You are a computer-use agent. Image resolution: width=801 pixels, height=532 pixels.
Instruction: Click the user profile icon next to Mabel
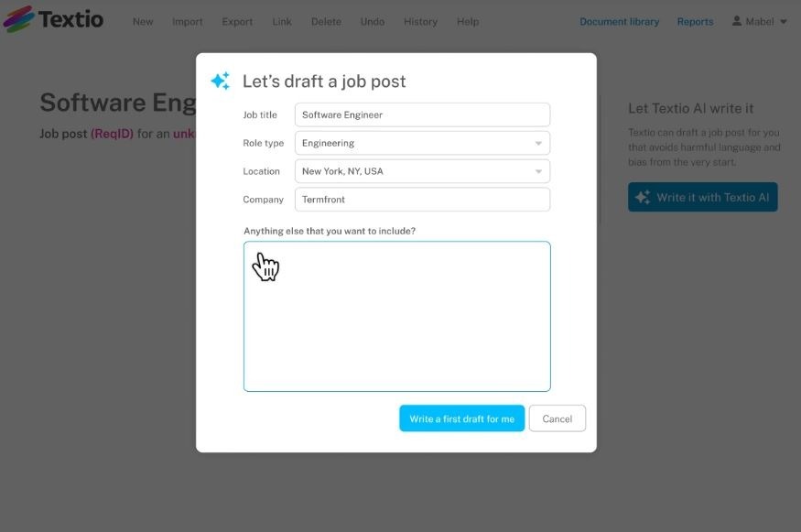737,21
